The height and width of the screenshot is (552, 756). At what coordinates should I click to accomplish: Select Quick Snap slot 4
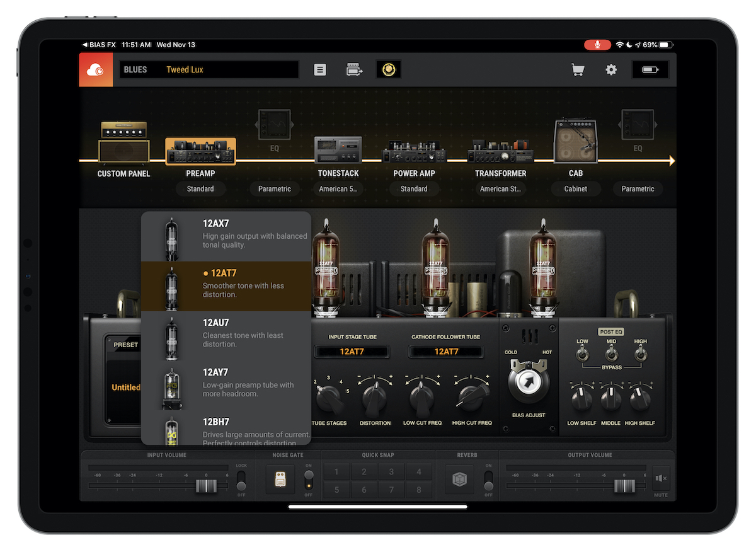418,472
